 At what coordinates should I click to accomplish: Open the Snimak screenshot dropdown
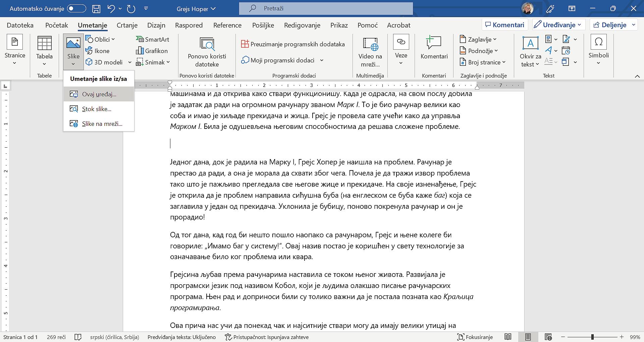153,62
